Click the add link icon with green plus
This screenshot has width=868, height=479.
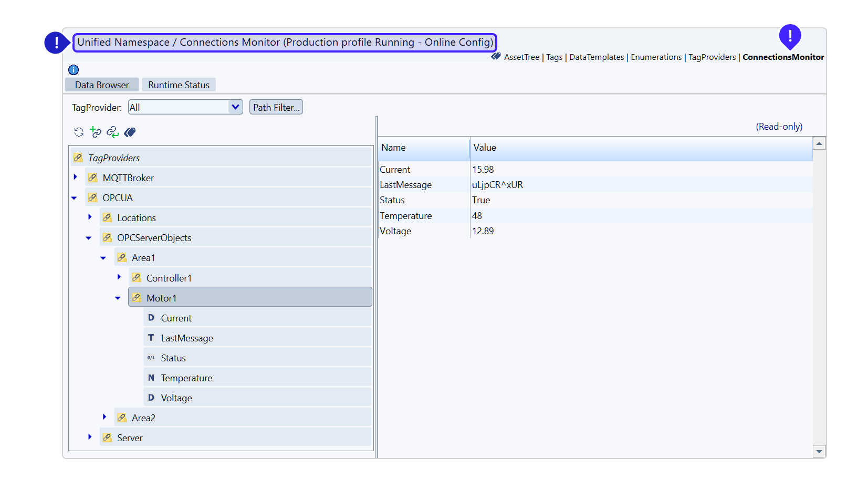click(96, 132)
